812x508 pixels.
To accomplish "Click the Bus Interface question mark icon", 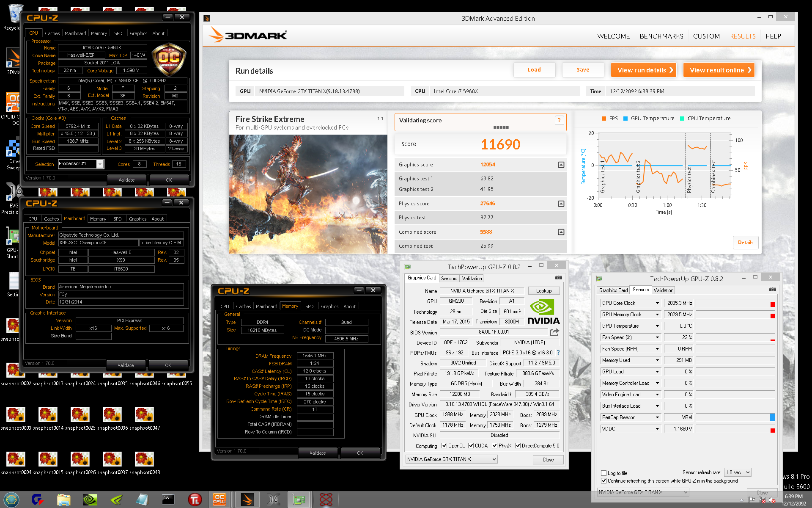I will click(558, 353).
